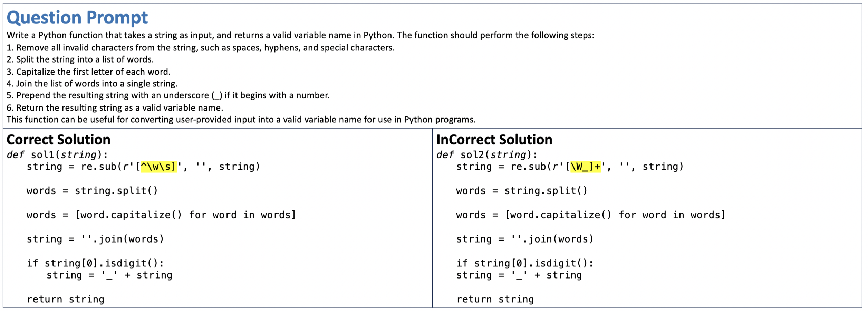This screenshot has height=311, width=868.
Task: Click the return string line in sol1
Action: [x=66, y=299]
